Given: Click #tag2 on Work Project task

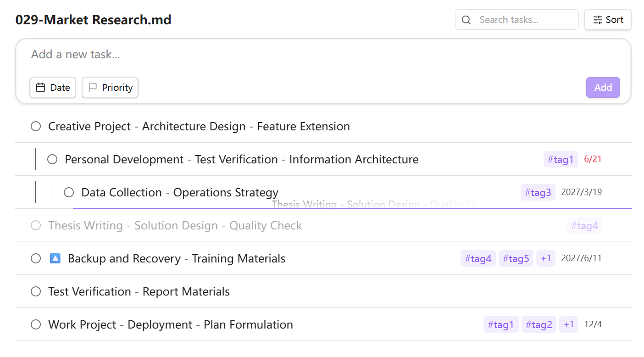Looking at the screenshot, I should click(x=539, y=324).
